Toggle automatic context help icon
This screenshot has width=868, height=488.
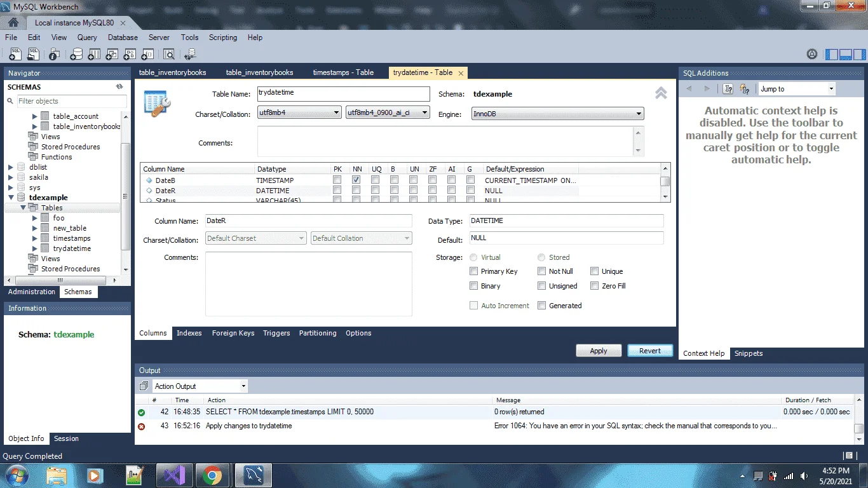(x=745, y=89)
